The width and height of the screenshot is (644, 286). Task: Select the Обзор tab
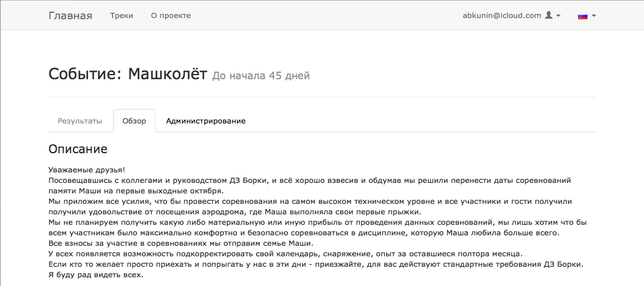click(x=134, y=121)
